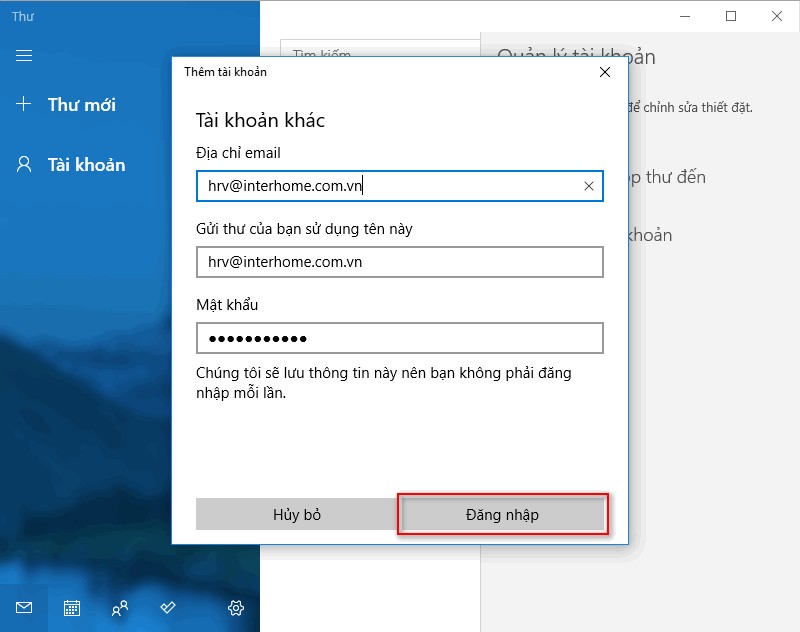Open Settings gear in the sidebar
Image resolution: width=800 pixels, height=632 pixels.
[x=236, y=607]
